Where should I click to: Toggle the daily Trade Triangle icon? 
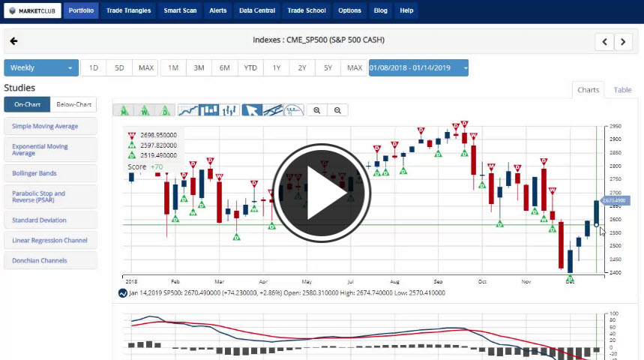coord(166,110)
